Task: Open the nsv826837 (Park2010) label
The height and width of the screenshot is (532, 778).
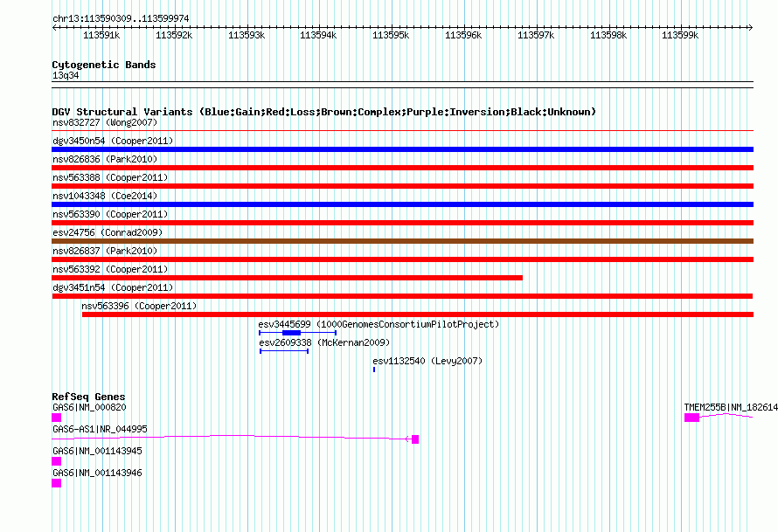Action: [x=105, y=251]
